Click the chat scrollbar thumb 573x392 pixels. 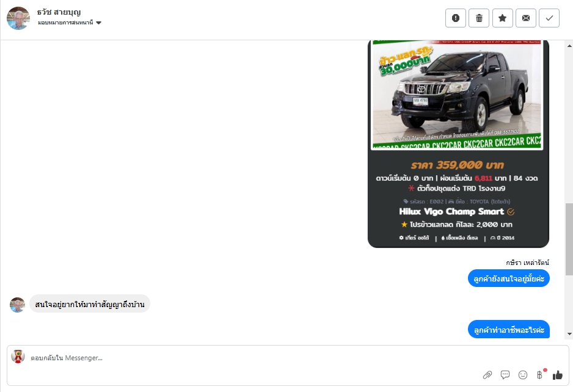(x=569, y=239)
